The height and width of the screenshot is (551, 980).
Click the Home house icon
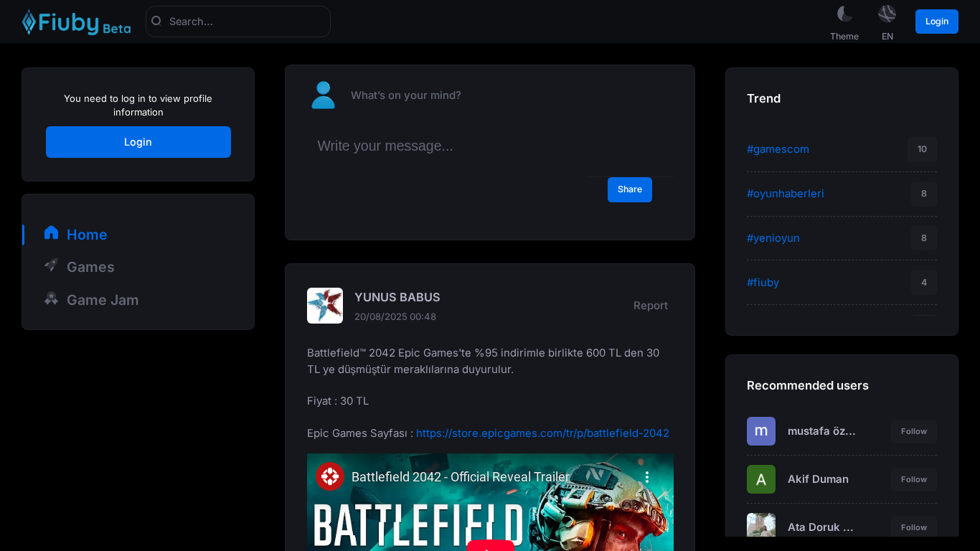[x=51, y=232]
